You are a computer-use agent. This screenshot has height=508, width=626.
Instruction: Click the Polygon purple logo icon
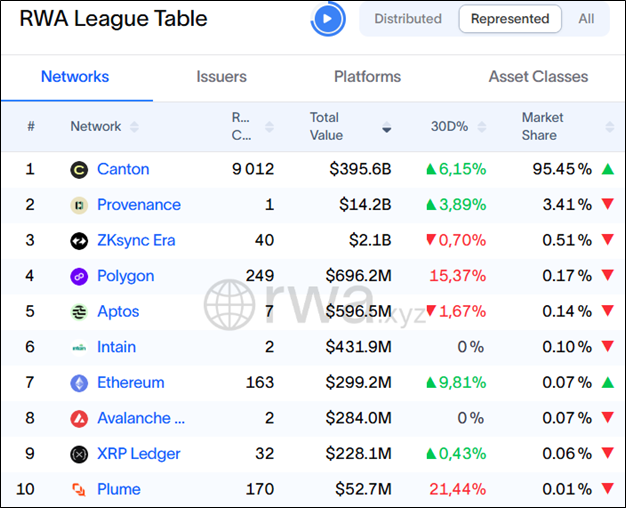[x=79, y=276]
